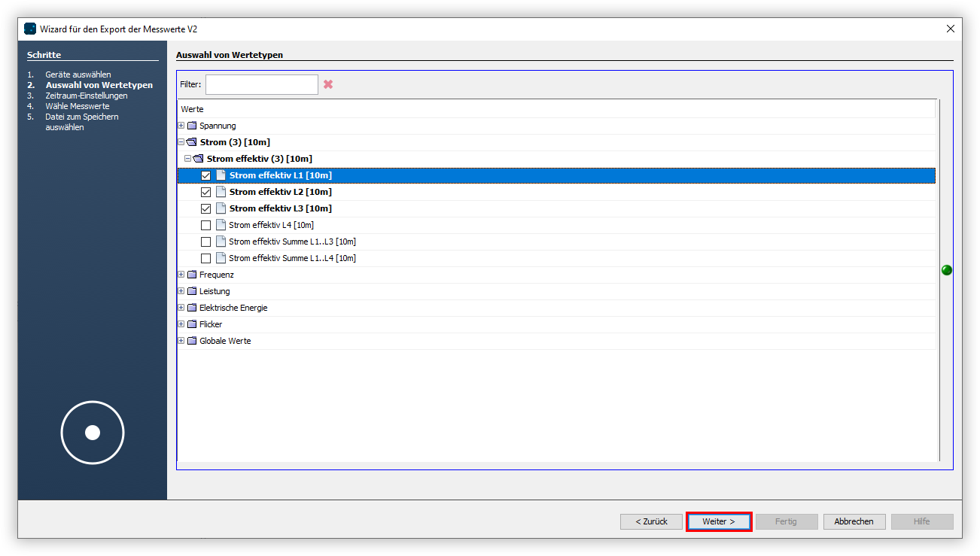
Task: Click the Frequenz folder icon
Action: pos(192,275)
